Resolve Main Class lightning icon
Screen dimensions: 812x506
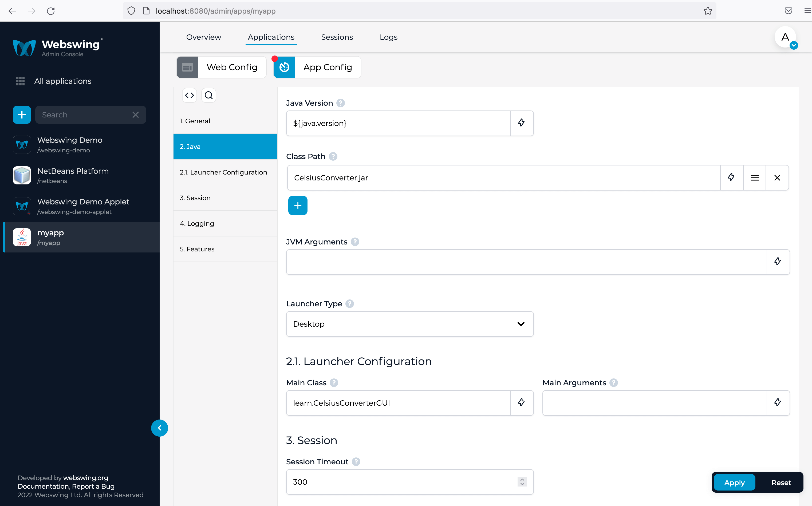pos(522,403)
